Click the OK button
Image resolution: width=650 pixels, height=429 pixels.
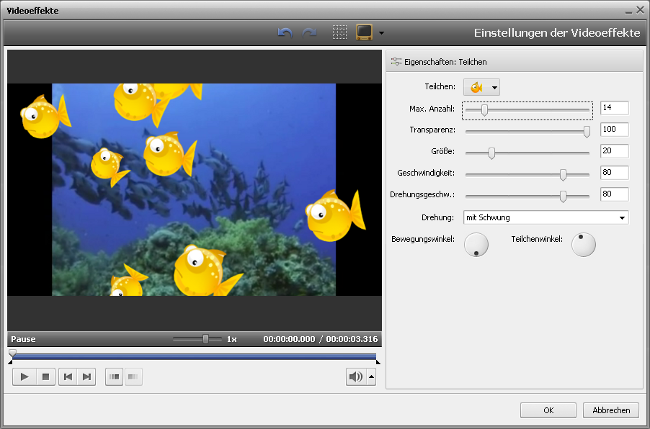(548, 410)
